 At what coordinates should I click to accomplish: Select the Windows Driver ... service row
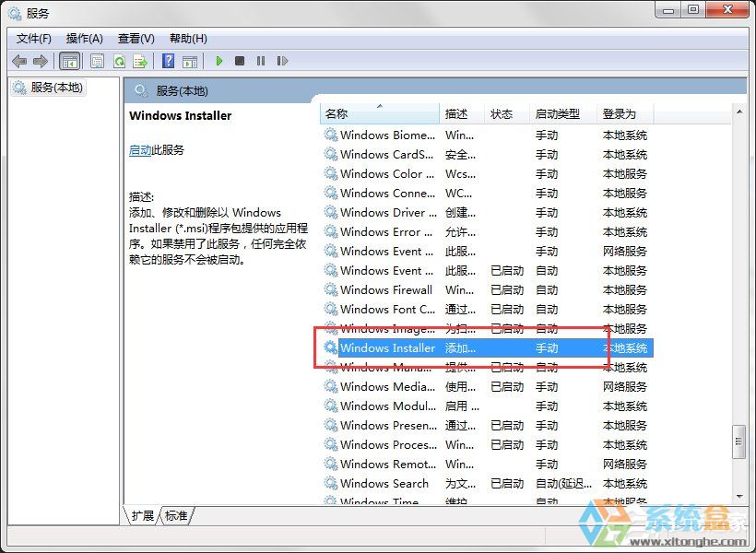point(487,212)
